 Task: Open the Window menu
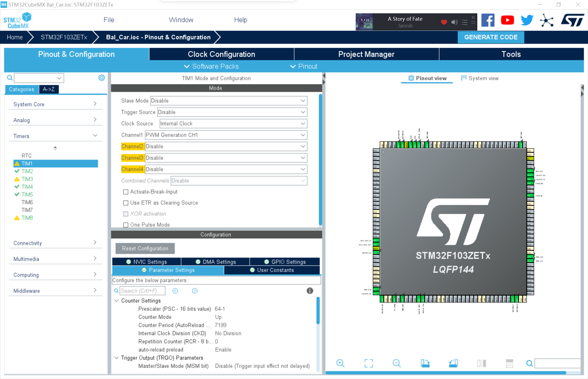tap(181, 20)
